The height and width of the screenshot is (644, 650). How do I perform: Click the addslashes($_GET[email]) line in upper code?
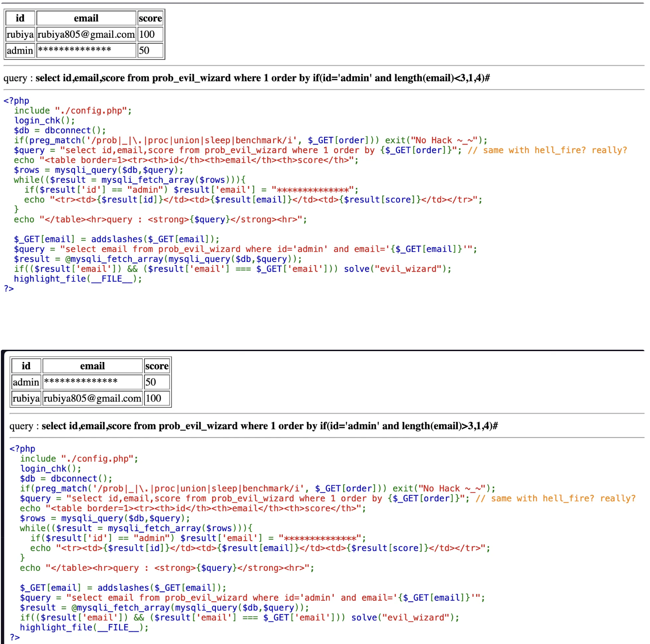click(117, 239)
